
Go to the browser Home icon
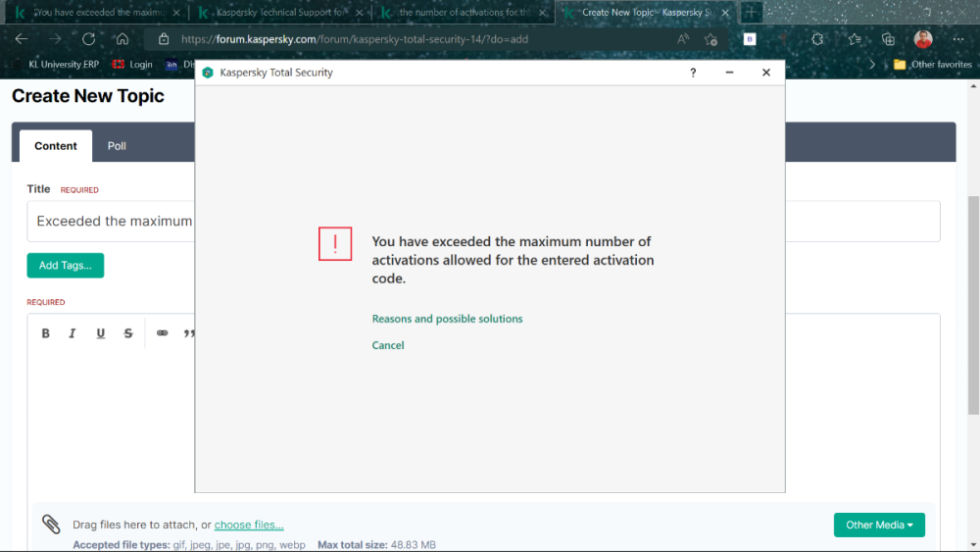122,39
